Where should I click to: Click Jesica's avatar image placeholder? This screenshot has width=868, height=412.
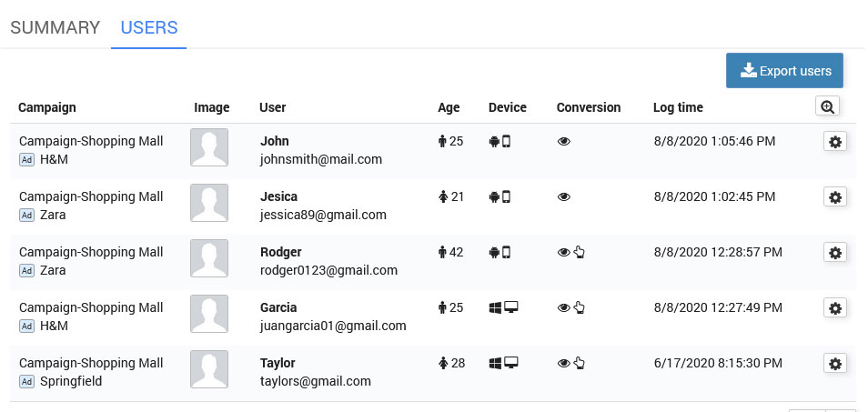click(209, 203)
